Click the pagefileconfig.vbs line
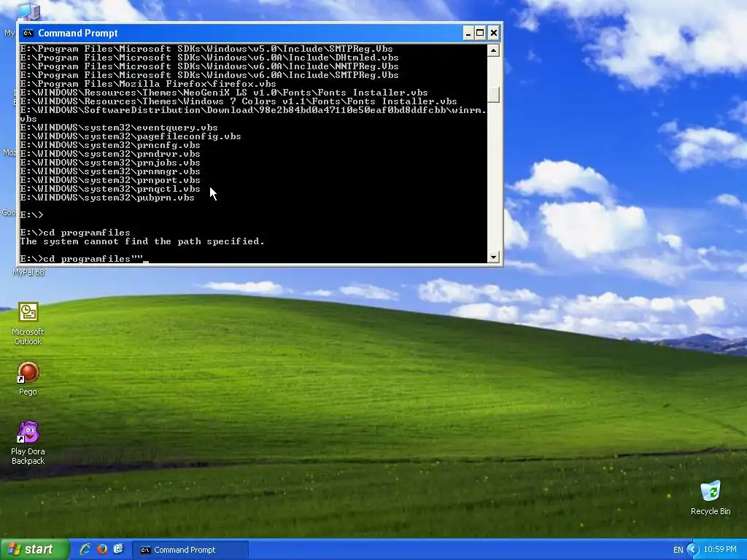 [x=131, y=136]
